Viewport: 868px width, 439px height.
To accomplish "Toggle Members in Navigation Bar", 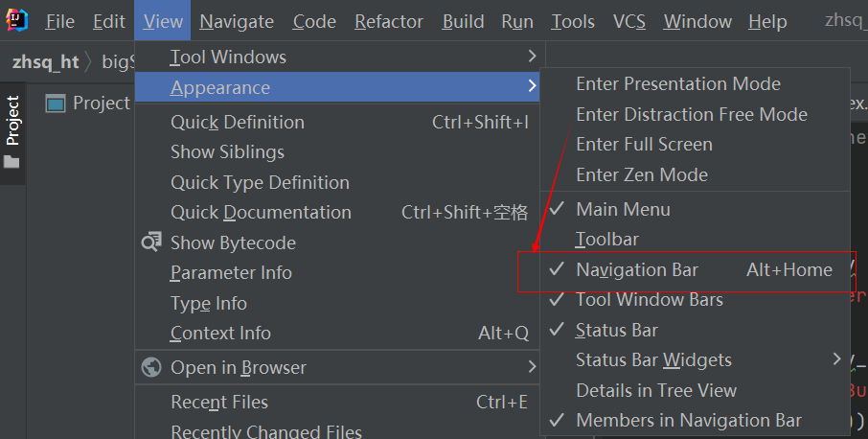I will 688,420.
